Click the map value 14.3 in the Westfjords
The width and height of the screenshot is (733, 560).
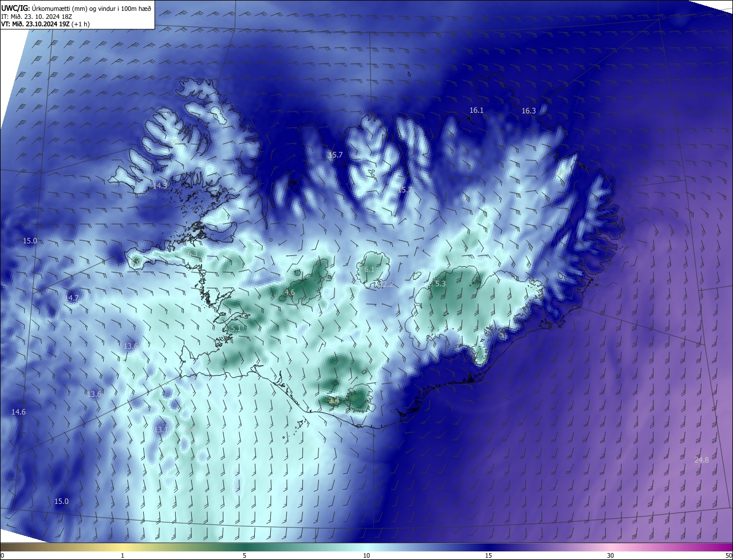[x=160, y=186]
